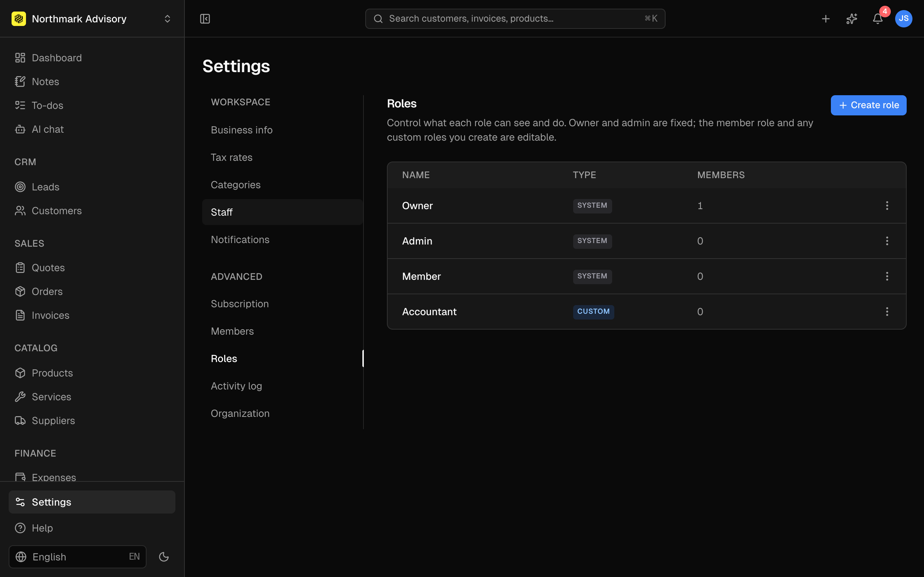Viewport: 924px width, 577px height.
Task: Open the Member role options menu
Action: point(887,276)
